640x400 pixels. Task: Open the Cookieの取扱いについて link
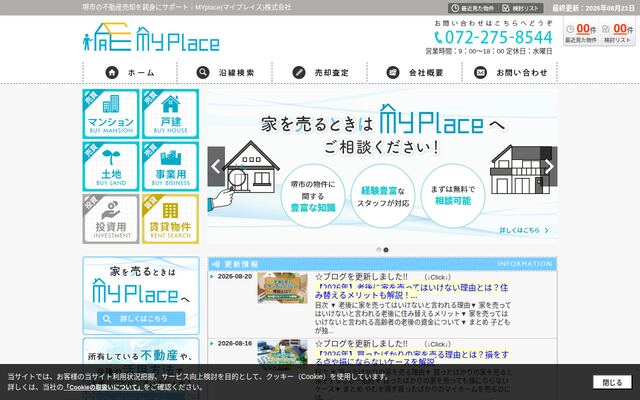click(103, 387)
